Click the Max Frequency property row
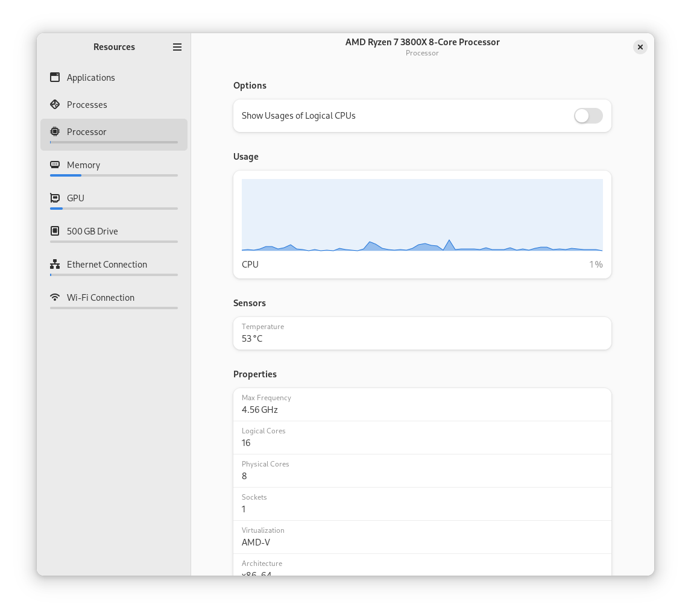The image size is (691, 616). [x=422, y=404]
